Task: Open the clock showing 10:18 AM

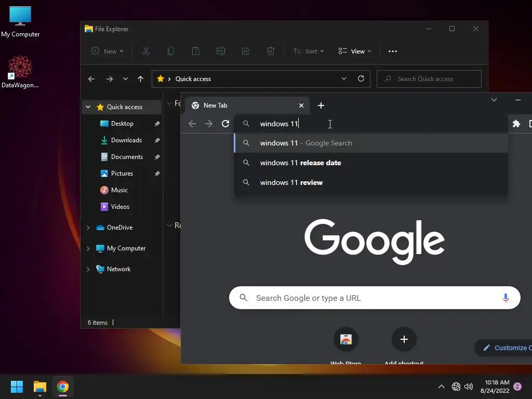Action: 495,387
